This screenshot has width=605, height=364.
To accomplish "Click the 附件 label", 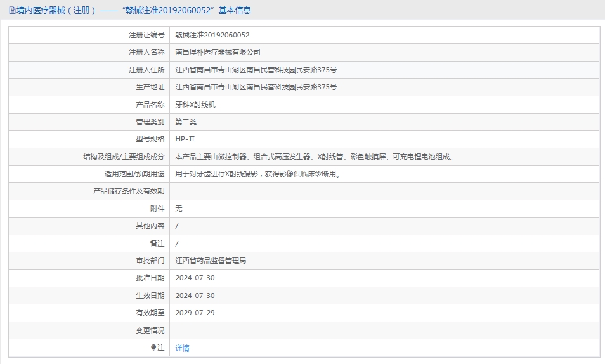I will 157,209.
